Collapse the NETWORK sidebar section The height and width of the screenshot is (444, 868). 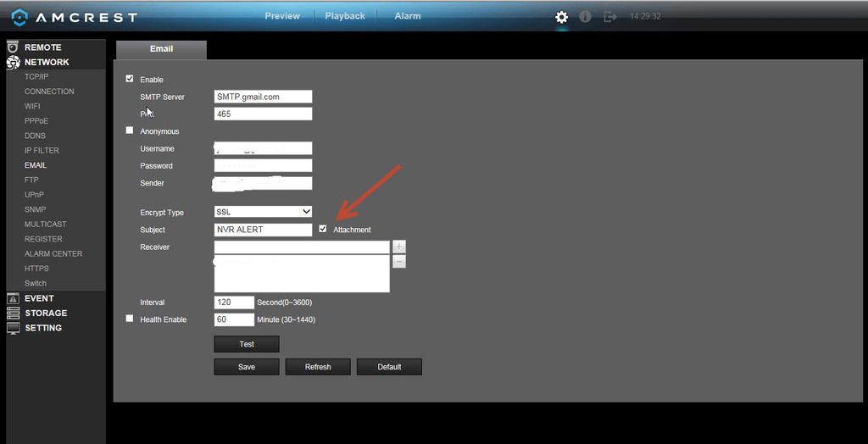(47, 62)
